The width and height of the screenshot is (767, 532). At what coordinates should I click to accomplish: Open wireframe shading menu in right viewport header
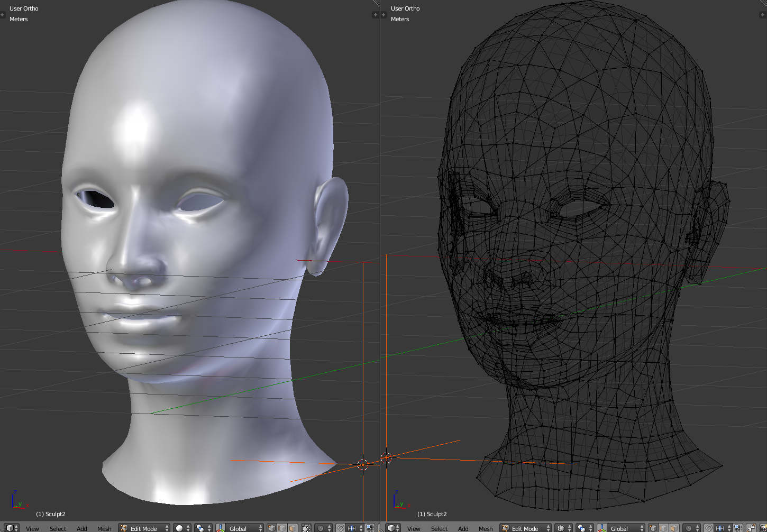[564, 528]
